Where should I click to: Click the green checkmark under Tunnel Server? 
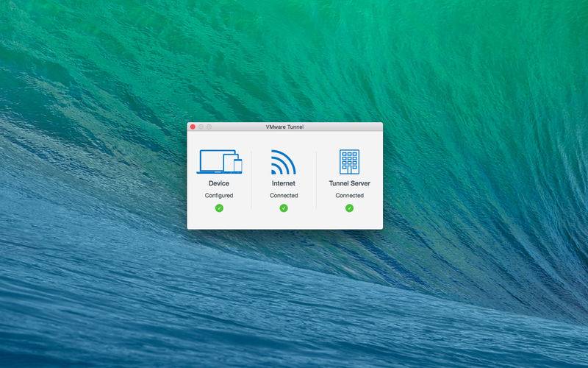click(x=350, y=208)
